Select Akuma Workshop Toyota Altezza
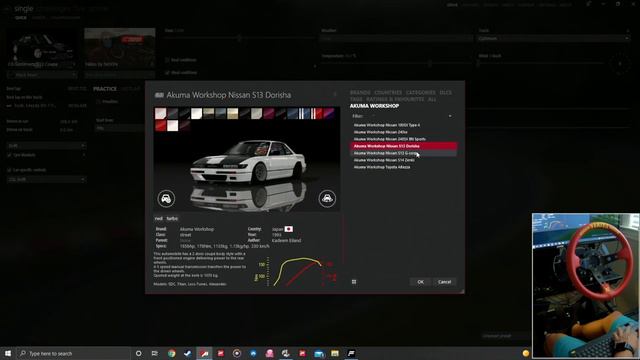640x360 pixels. (403, 167)
